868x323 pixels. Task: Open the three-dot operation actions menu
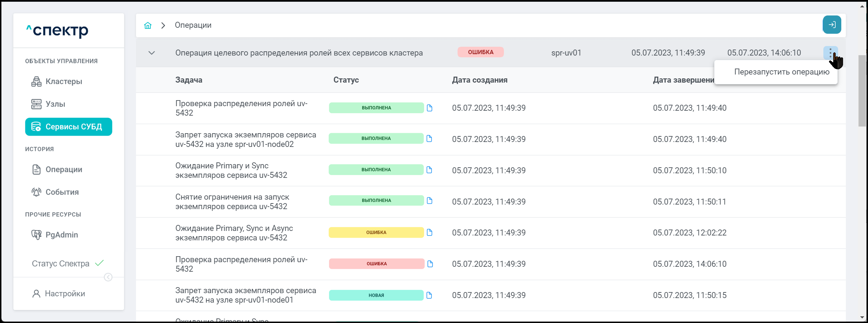[x=830, y=53]
